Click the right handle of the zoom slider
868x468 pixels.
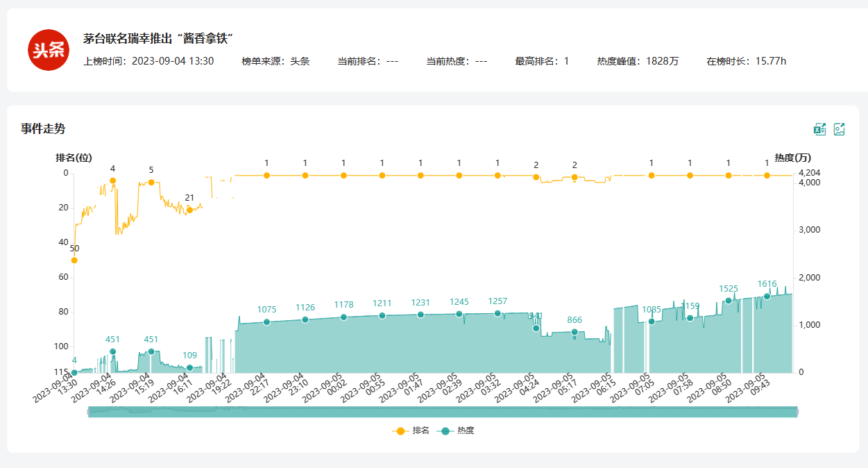[x=797, y=412]
